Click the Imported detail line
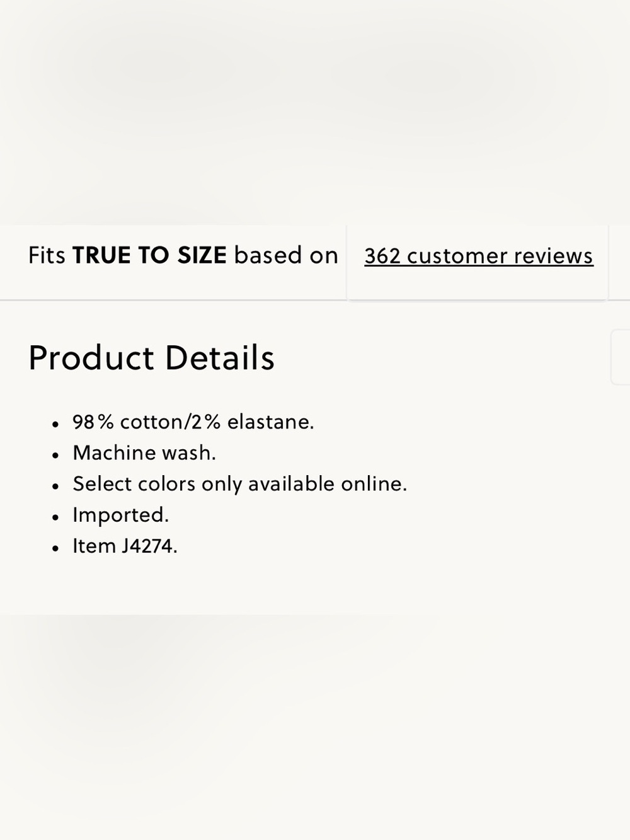Screen dimensions: 630x840 (x=121, y=514)
